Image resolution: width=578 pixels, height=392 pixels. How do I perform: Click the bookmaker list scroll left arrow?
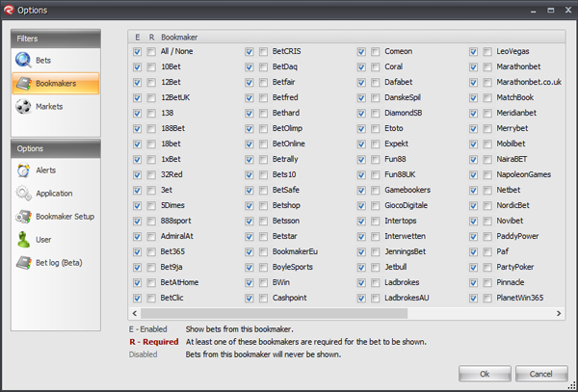tap(135, 313)
